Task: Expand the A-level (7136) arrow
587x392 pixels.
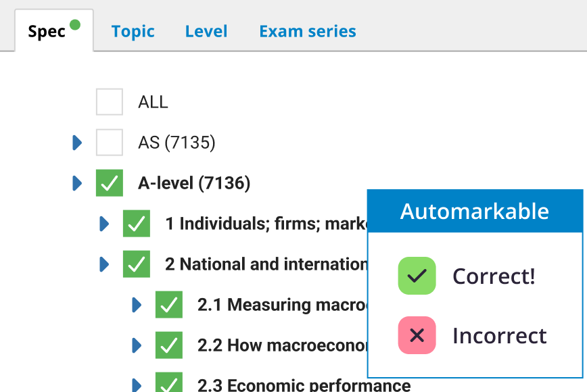Action: (77, 183)
